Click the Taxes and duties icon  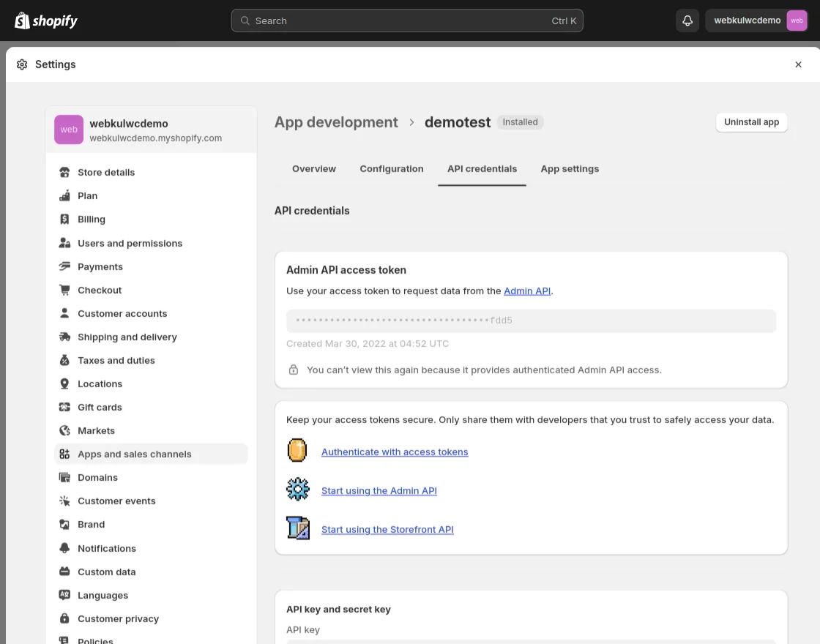tap(64, 360)
